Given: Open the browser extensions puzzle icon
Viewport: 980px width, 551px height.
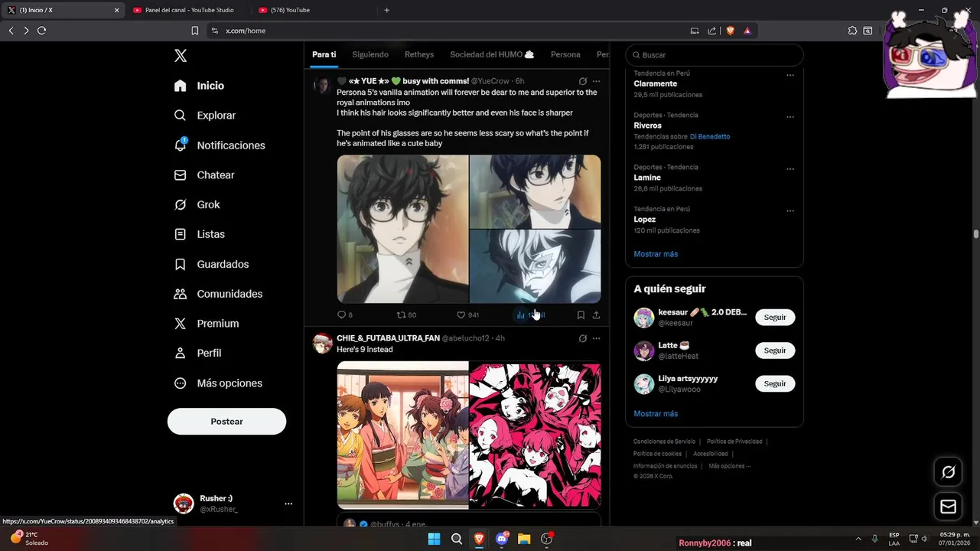Looking at the screenshot, I should tap(852, 31).
